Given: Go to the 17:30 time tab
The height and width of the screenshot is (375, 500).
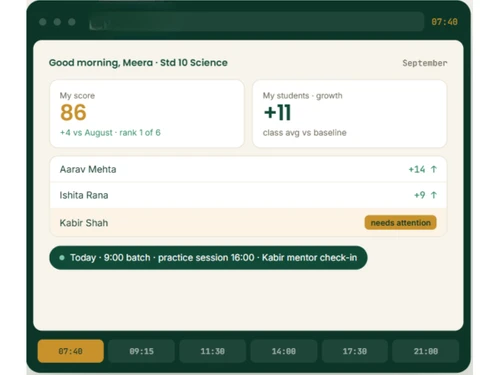Looking at the screenshot, I should point(355,351).
